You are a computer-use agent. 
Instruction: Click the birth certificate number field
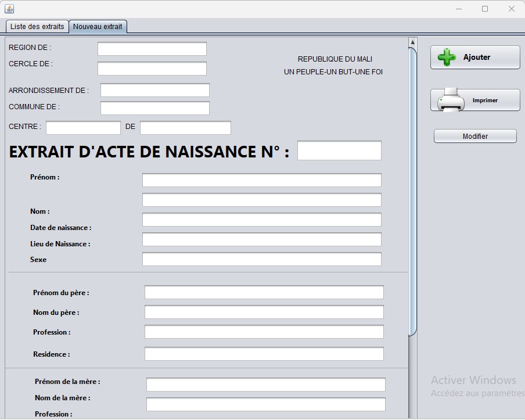pyautogui.click(x=339, y=150)
